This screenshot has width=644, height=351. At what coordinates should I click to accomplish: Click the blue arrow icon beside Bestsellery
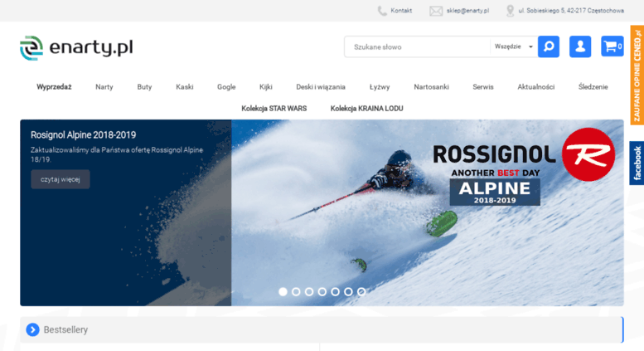pos(33,329)
